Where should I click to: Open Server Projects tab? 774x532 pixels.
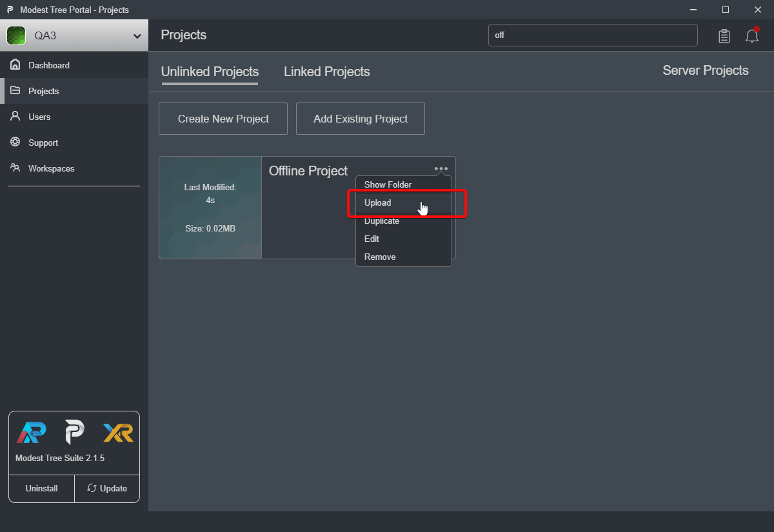point(706,70)
